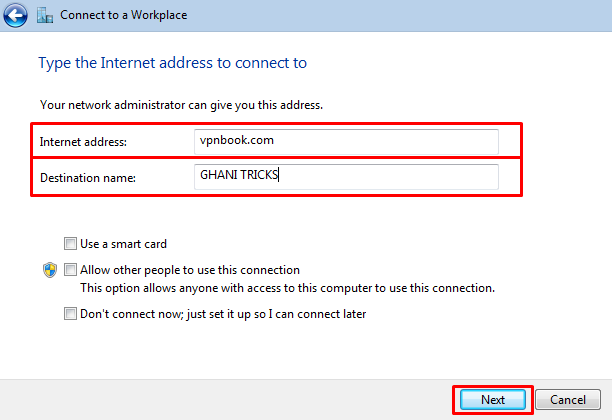Focus the Destination name input field

click(x=346, y=177)
